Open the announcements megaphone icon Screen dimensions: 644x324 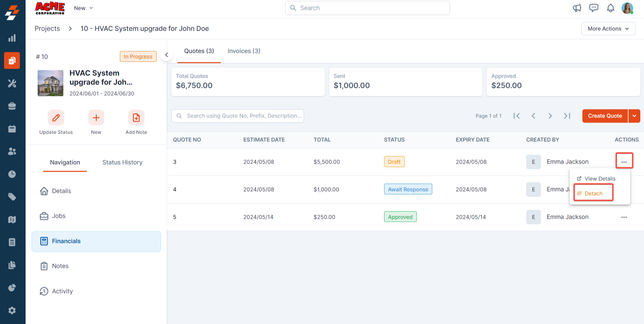coord(577,8)
